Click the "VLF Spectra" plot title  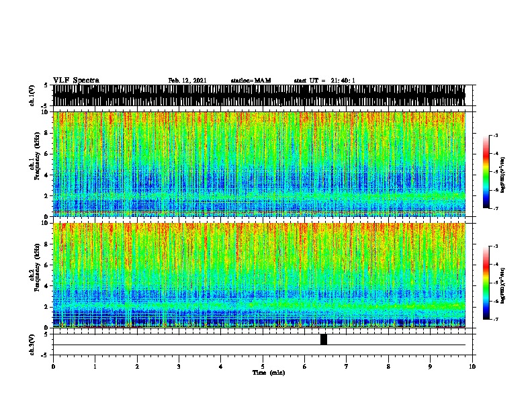[x=76, y=81]
